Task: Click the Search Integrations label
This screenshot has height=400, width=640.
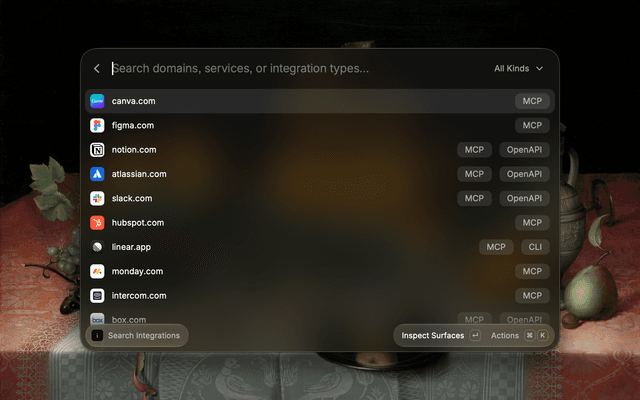Action: tap(144, 336)
